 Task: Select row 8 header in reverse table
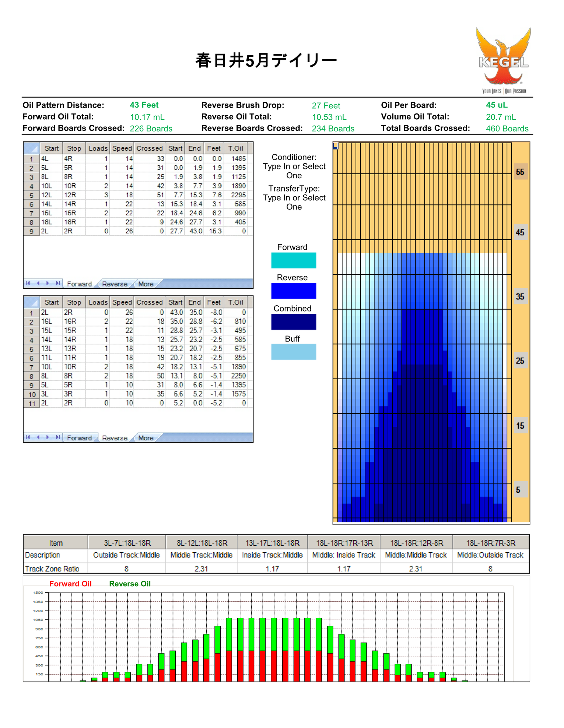click(x=32, y=376)
